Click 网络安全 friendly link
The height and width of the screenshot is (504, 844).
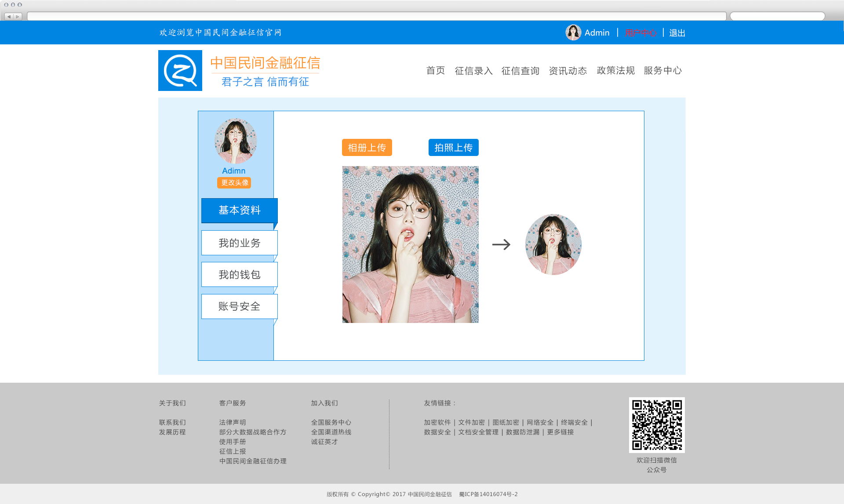(x=540, y=422)
